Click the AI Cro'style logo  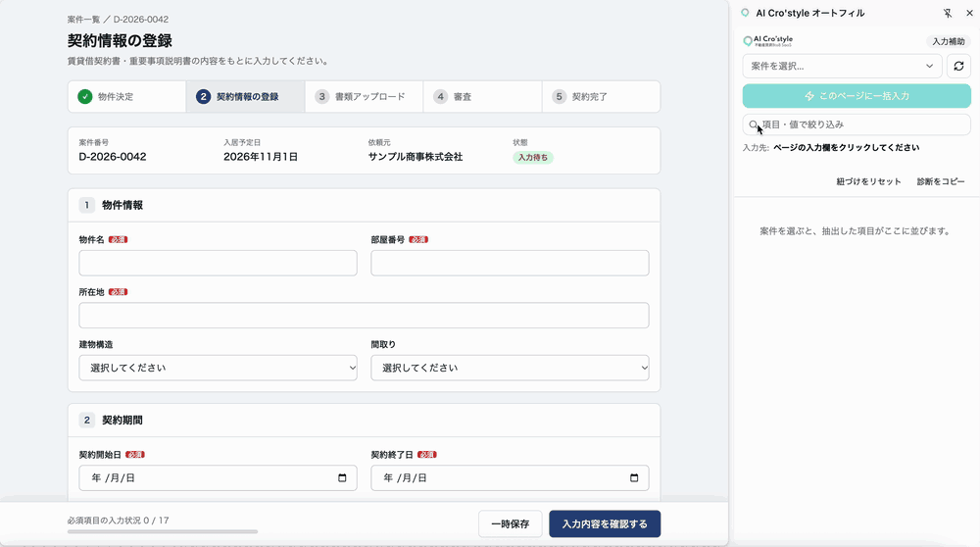click(x=767, y=41)
